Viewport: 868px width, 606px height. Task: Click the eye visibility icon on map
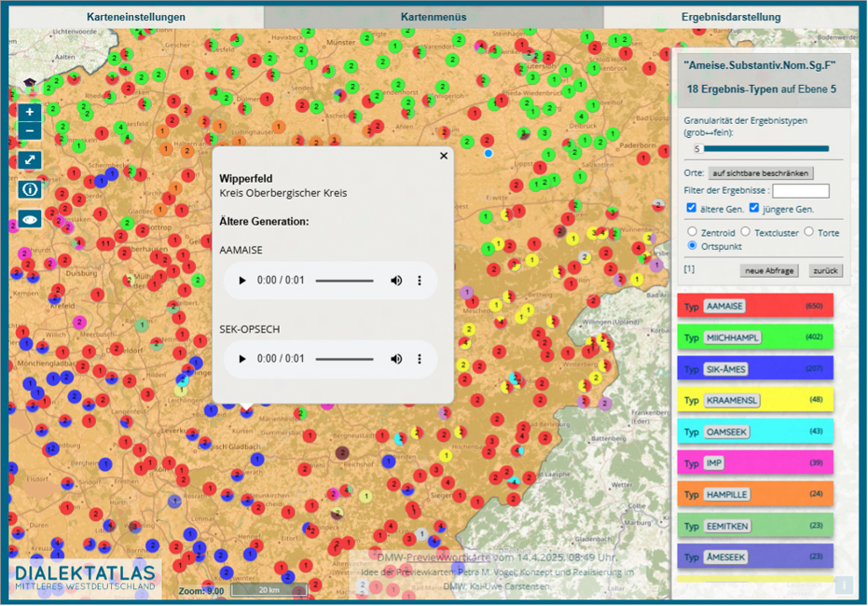click(x=30, y=220)
